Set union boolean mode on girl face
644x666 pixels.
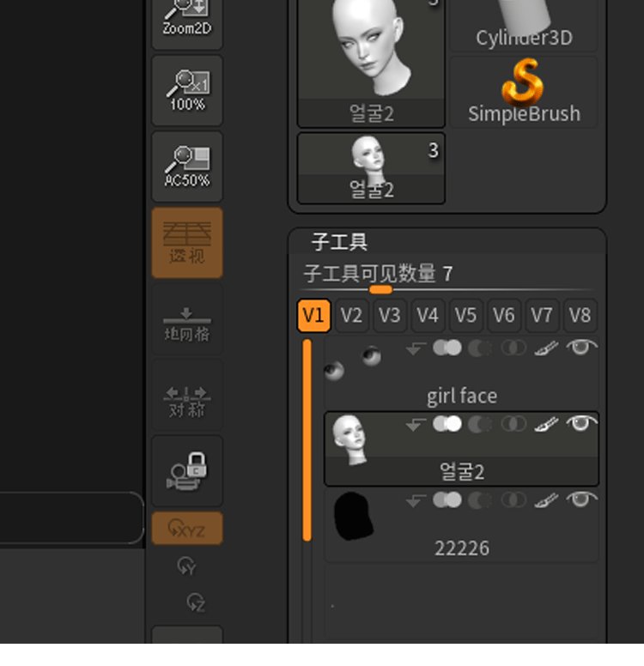tap(447, 348)
